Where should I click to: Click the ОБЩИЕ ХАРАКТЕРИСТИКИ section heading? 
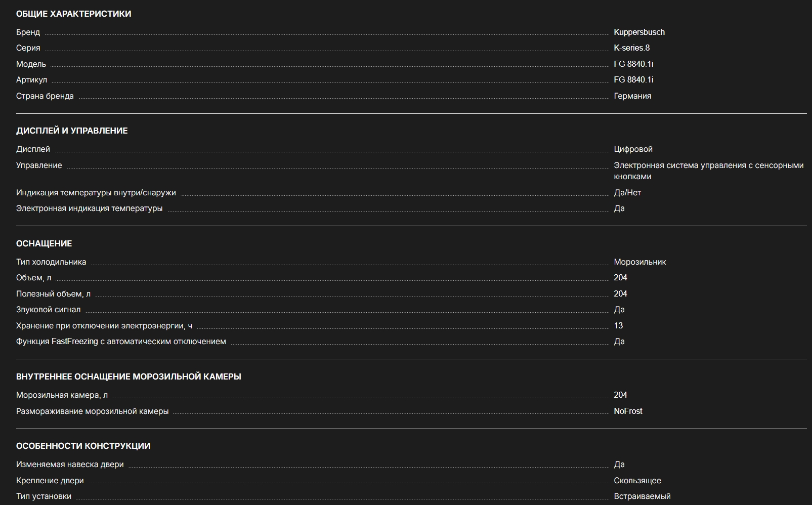pyautogui.click(x=73, y=14)
